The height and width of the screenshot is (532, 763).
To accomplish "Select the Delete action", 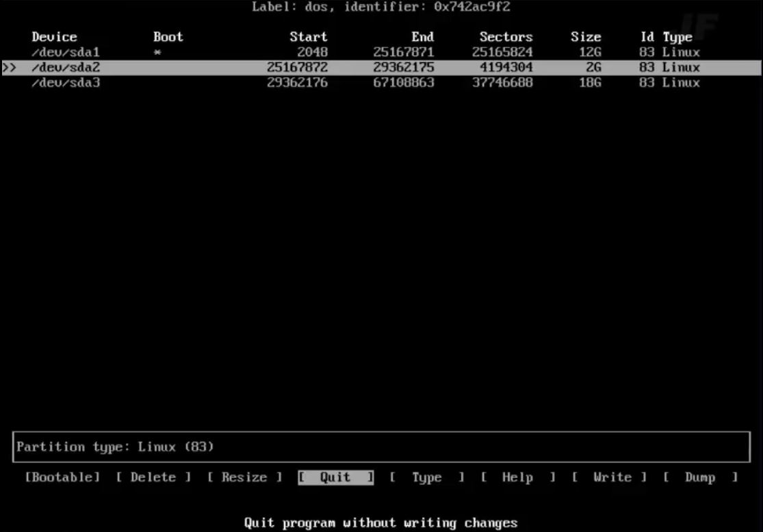I will 153,477.
